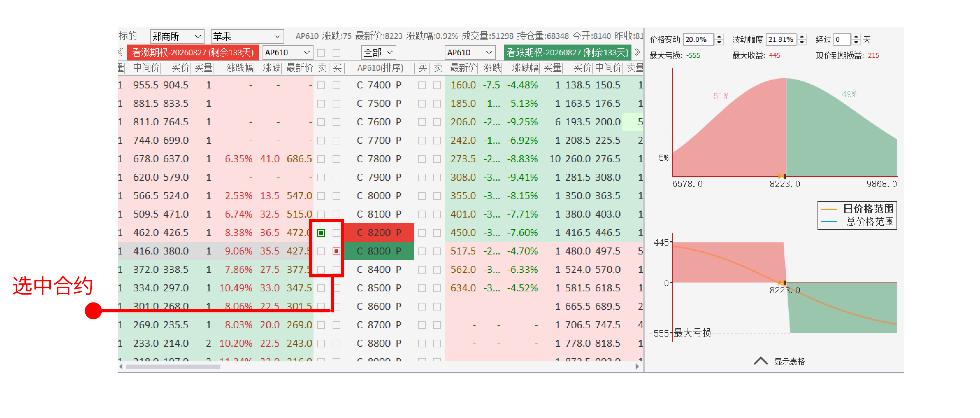Expand the 全部 filter dropdown
Image resolution: width=980 pixels, height=418 pixels.
tap(378, 52)
